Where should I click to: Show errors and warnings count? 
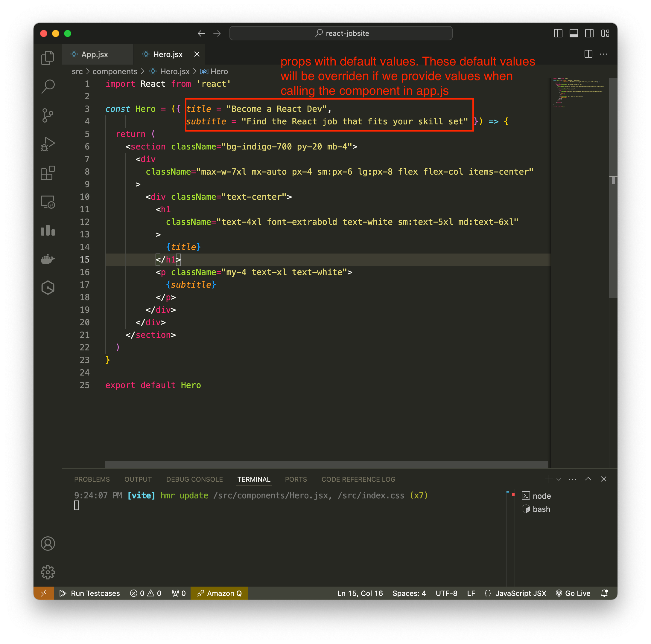146,593
